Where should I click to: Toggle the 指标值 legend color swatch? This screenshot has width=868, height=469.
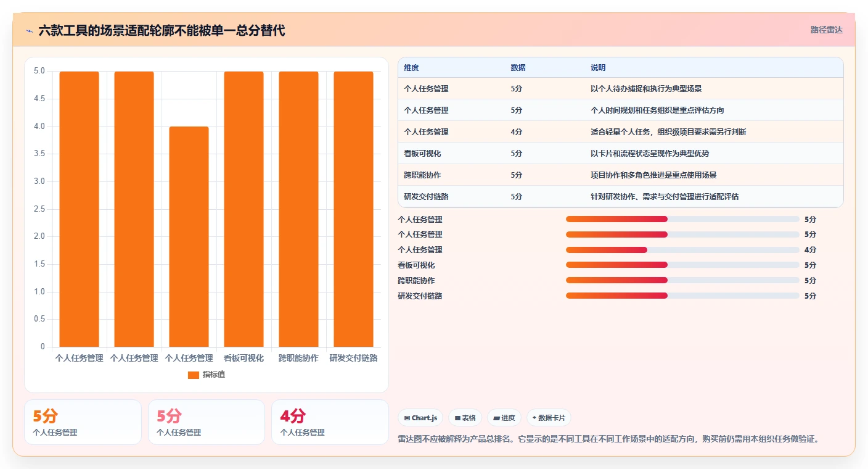(x=193, y=375)
